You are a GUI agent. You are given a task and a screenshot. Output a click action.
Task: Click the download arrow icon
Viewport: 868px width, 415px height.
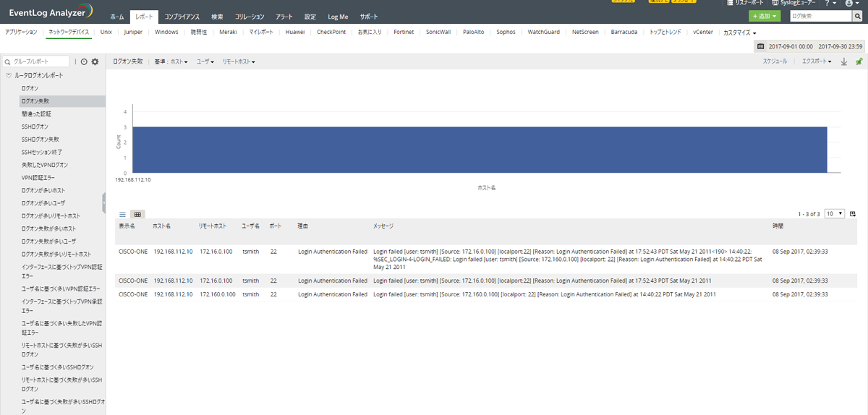[x=844, y=62]
